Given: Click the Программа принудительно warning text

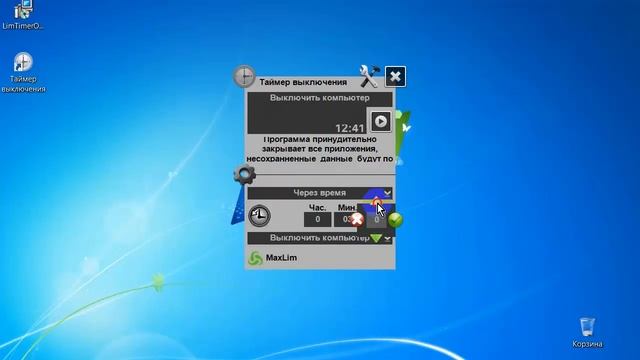Looking at the screenshot, I should pos(320,149).
